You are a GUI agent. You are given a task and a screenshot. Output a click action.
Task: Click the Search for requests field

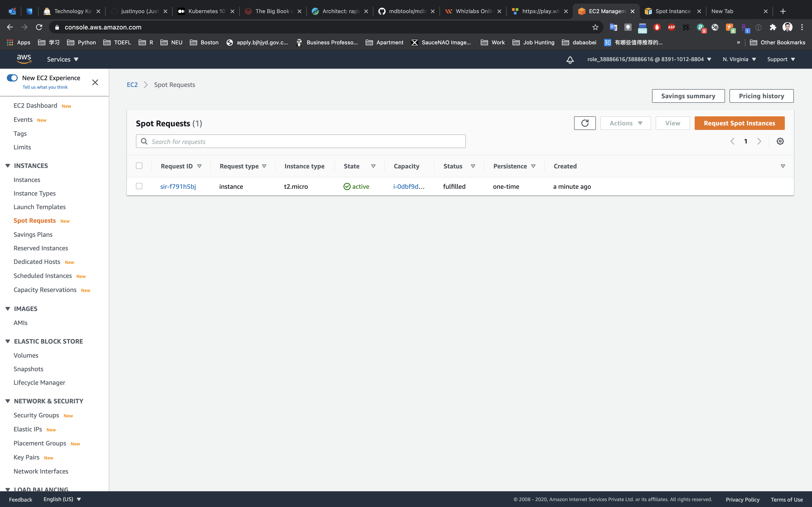(x=300, y=141)
